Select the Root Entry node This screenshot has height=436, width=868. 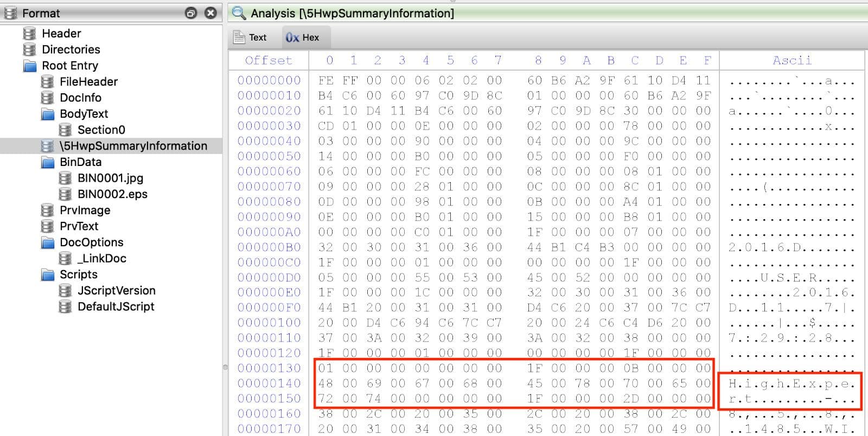(70, 66)
